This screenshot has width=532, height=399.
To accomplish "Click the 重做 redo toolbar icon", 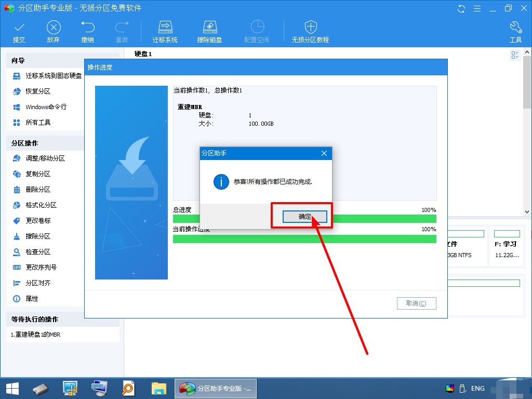I will [x=122, y=32].
